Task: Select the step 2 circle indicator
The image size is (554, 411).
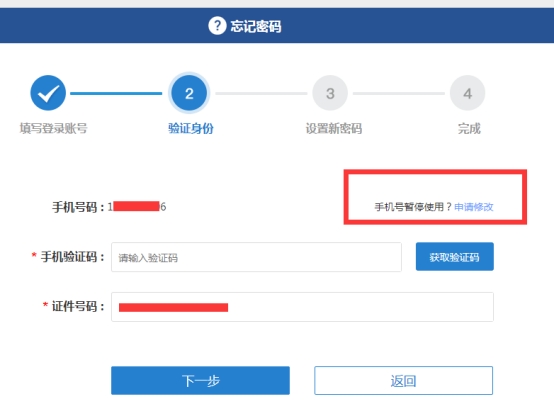Action: [x=189, y=93]
